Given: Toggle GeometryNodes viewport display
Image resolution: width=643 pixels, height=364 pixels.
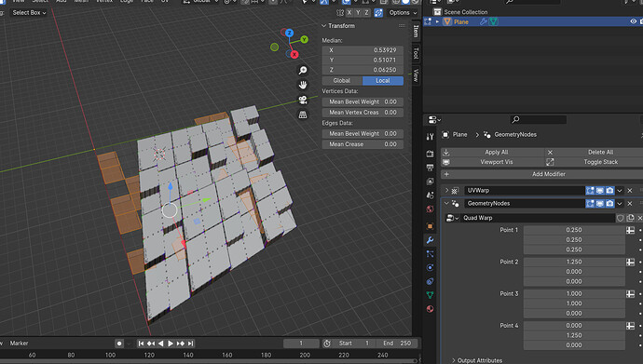Looking at the screenshot, I should pyautogui.click(x=600, y=204).
